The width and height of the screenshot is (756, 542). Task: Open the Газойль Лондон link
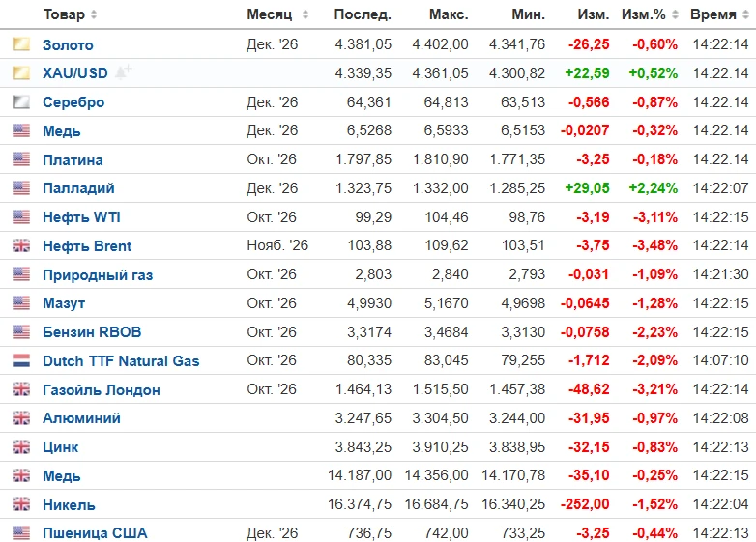point(102,389)
